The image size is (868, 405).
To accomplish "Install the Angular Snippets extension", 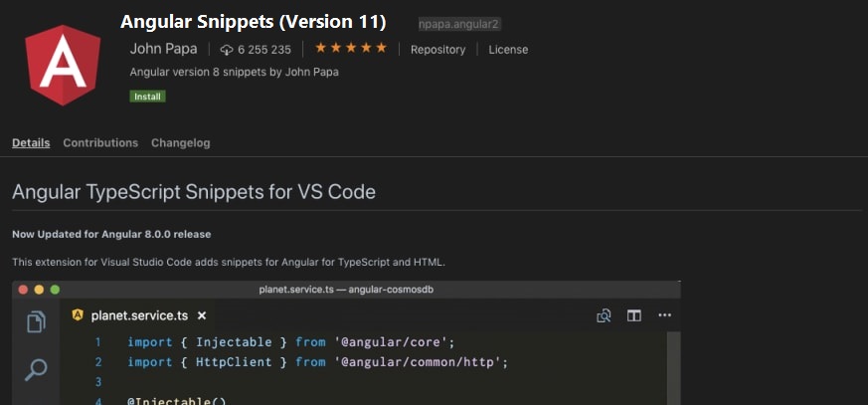I will coord(148,97).
